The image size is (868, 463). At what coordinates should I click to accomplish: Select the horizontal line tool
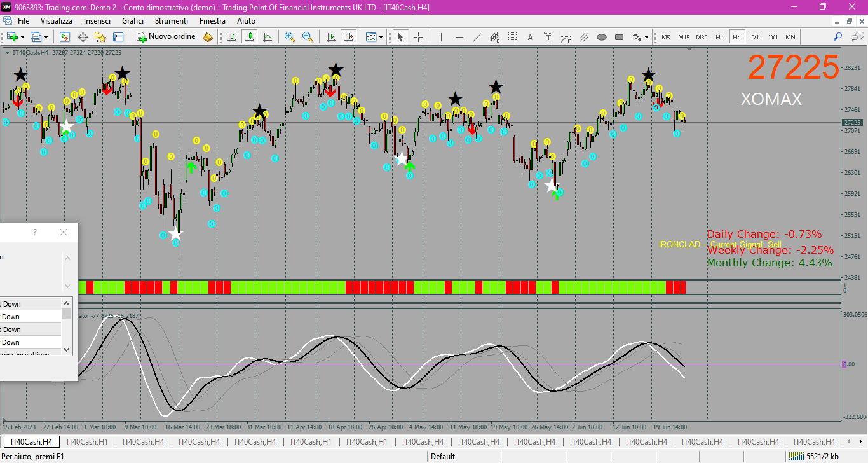coord(459,37)
